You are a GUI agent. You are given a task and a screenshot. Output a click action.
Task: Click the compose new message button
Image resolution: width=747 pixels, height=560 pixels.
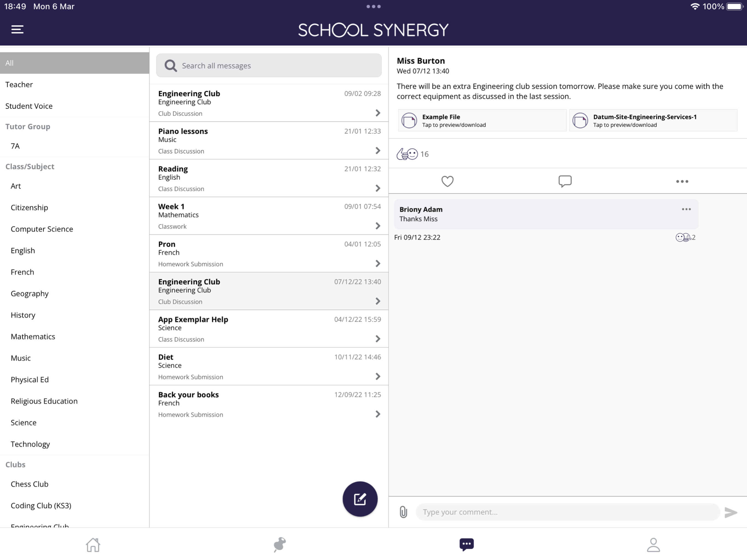[360, 499]
